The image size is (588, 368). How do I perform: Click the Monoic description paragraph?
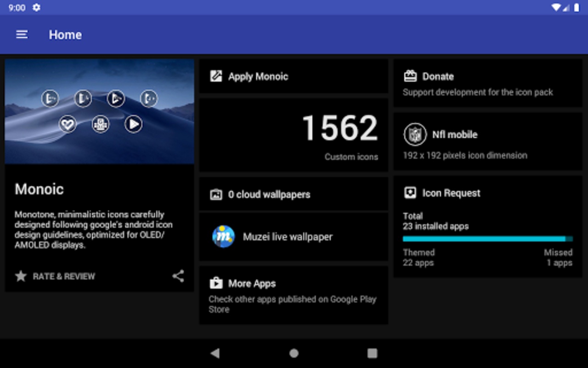pyautogui.click(x=94, y=230)
